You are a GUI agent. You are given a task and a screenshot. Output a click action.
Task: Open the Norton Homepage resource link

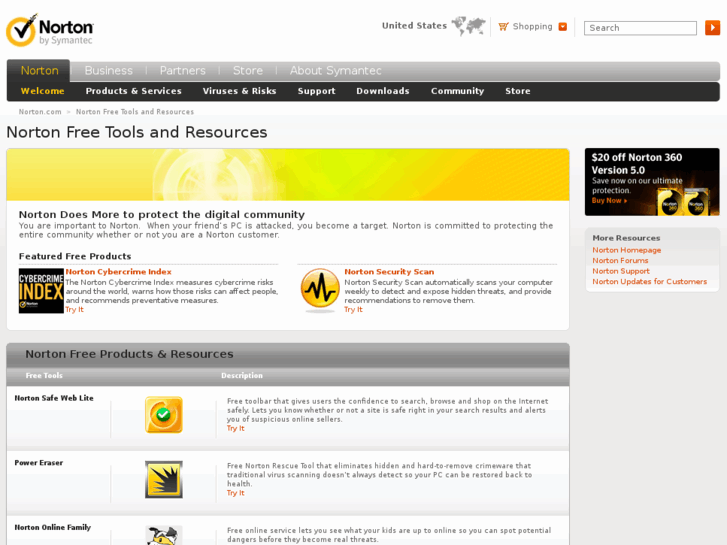click(626, 250)
